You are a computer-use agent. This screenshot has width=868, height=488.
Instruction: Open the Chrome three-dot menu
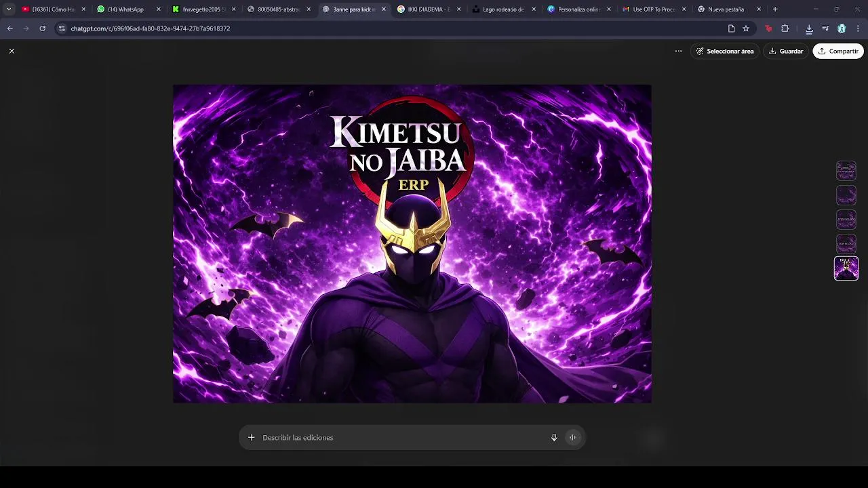click(858, 28)
